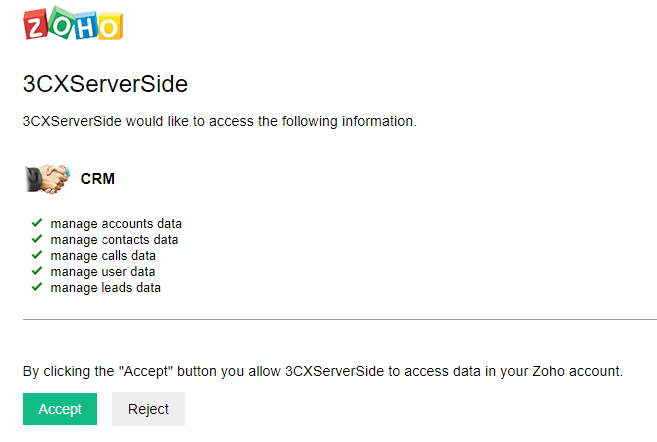Click the CRM handshake icon
Image resolution: width=657 pixels, height=442 pixels.
(46, 178)
